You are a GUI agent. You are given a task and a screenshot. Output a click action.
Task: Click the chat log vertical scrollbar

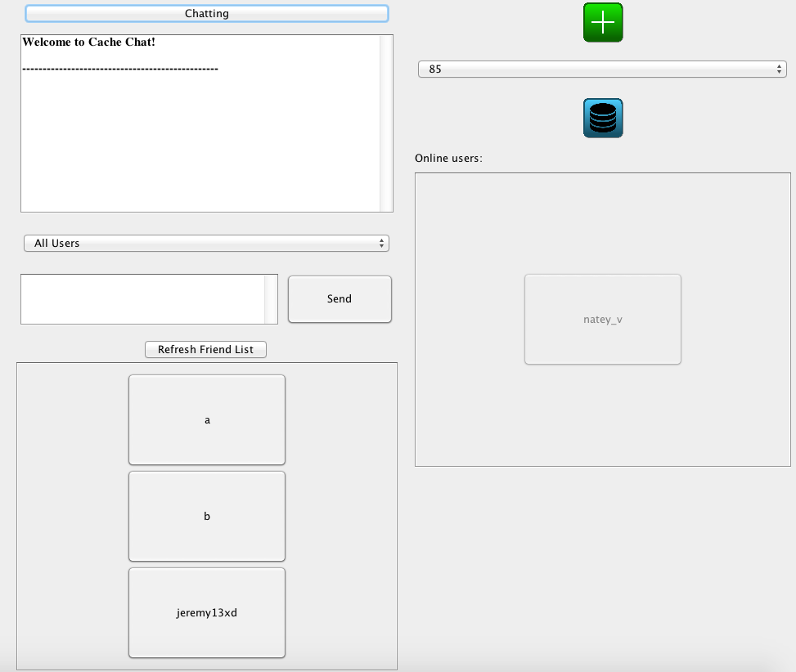click(386, 123)
